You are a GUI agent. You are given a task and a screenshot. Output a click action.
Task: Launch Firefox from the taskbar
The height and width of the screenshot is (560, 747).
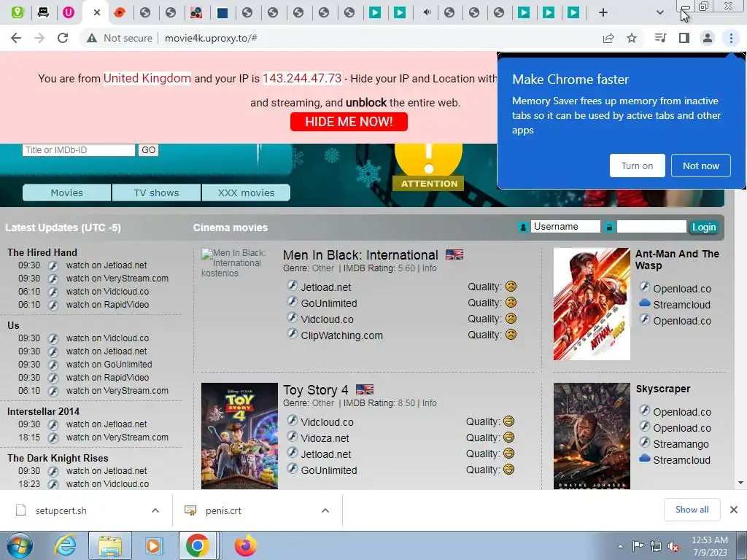pyautogui.click(x=245, y=545)
